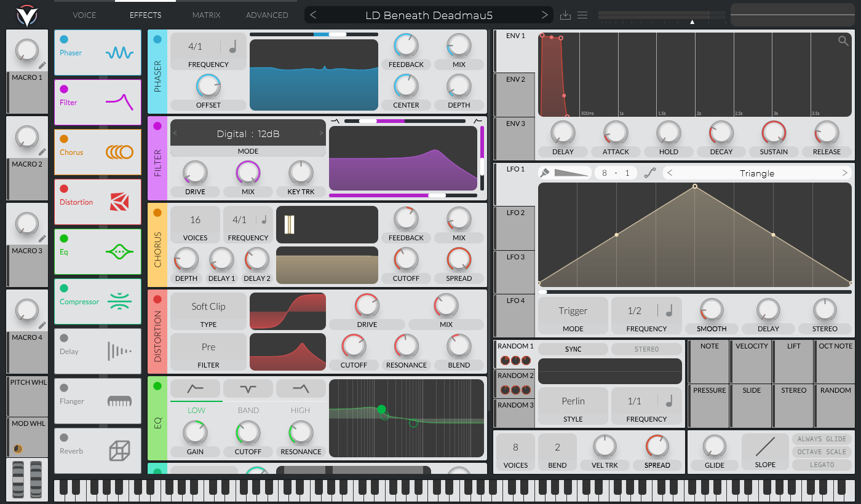Switch to the MATRIX tab
This screenshot has width=861, height=504.
pyautogui.click(x=206, y=15)
